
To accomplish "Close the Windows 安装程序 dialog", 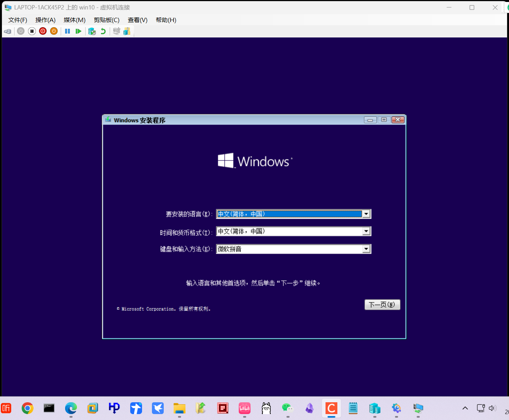I will 398,120.
